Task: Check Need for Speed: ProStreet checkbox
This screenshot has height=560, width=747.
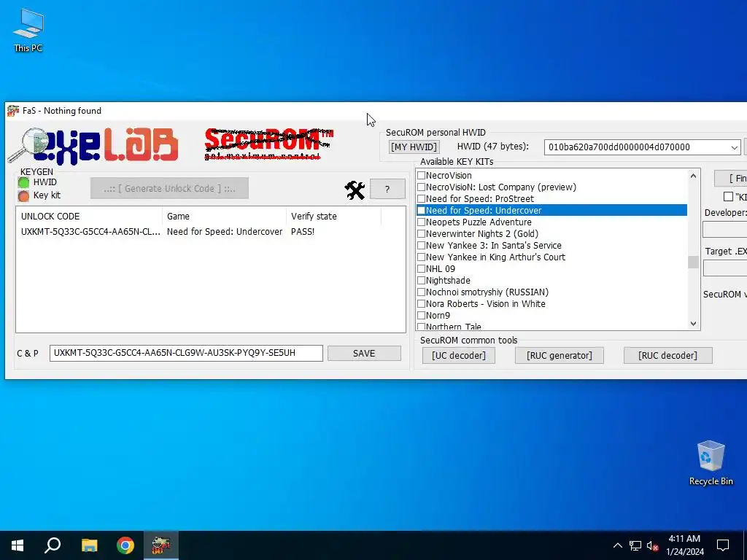Action: 421,198
